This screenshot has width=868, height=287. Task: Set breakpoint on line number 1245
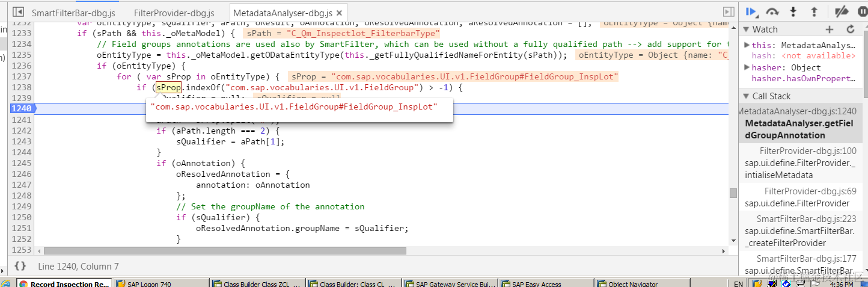tap(22, 163)
